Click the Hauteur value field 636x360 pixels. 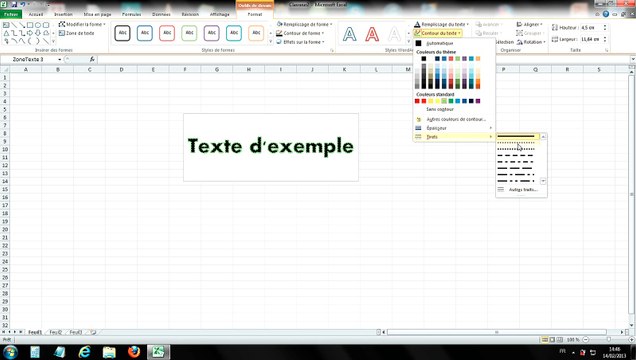[591, 28]
